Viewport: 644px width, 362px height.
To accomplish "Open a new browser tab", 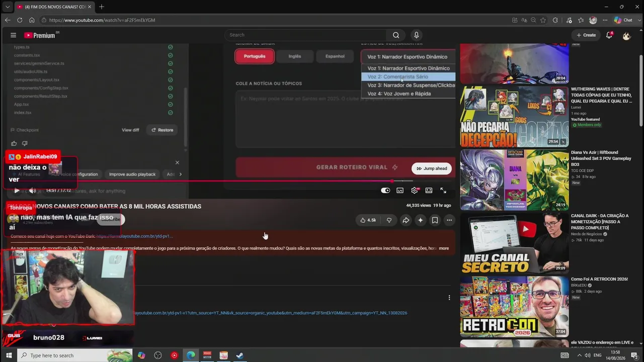I will [101, 7].
